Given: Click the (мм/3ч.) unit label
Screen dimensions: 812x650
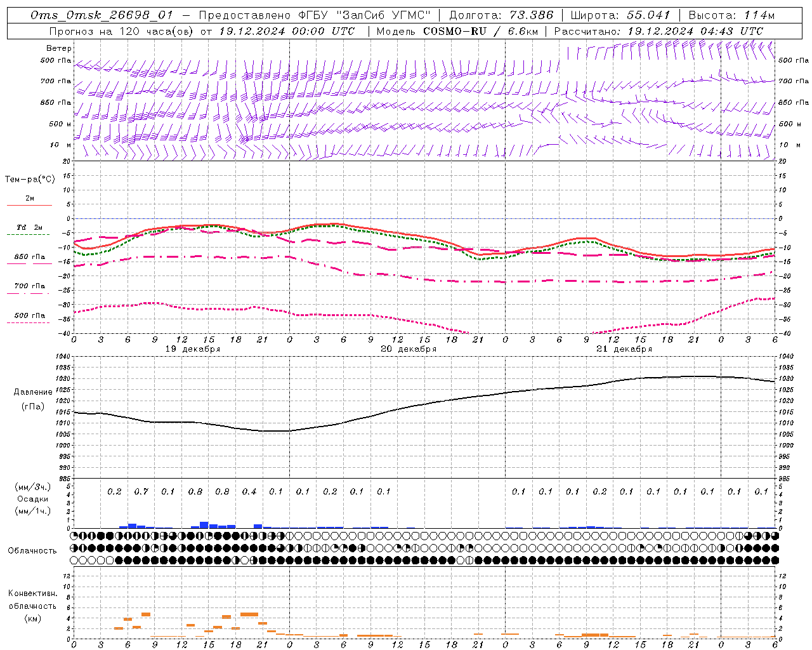Looking at the screenshot, I should [x=32, y=487].
